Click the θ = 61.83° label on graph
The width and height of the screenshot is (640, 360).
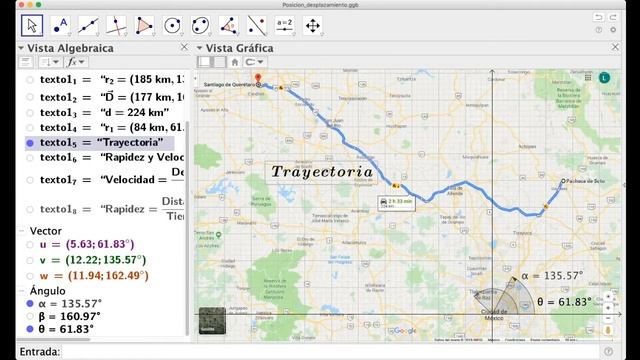(564, 302)
